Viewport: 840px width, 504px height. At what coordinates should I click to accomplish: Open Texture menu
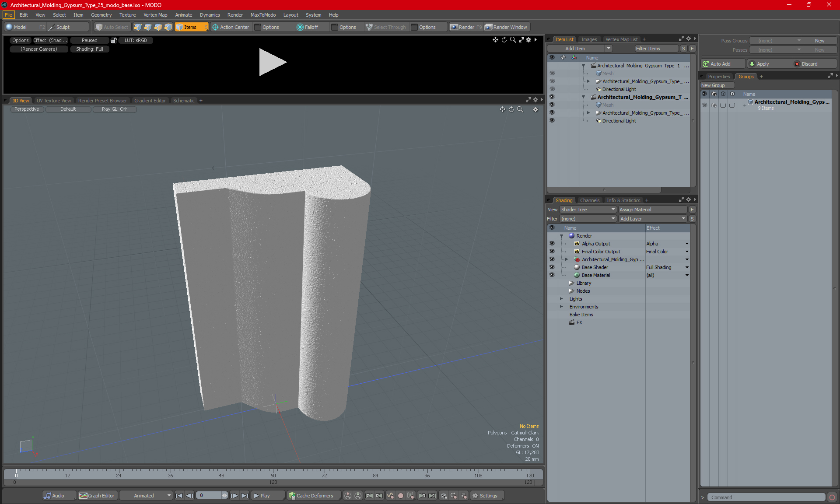click(x=127, y=15)
